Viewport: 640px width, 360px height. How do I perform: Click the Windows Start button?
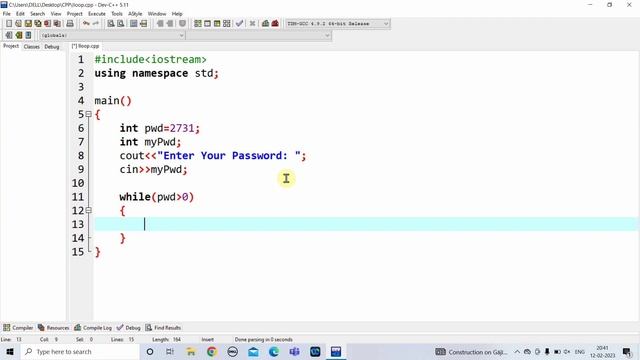coord(10,352)
